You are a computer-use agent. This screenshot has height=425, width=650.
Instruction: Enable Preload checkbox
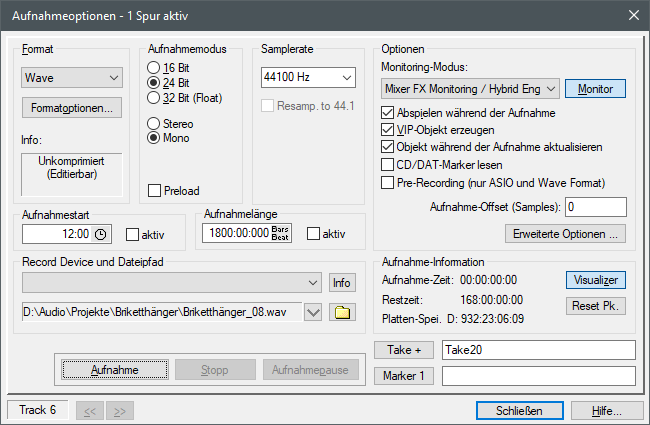pyautogui.click(x=154, y=191)
